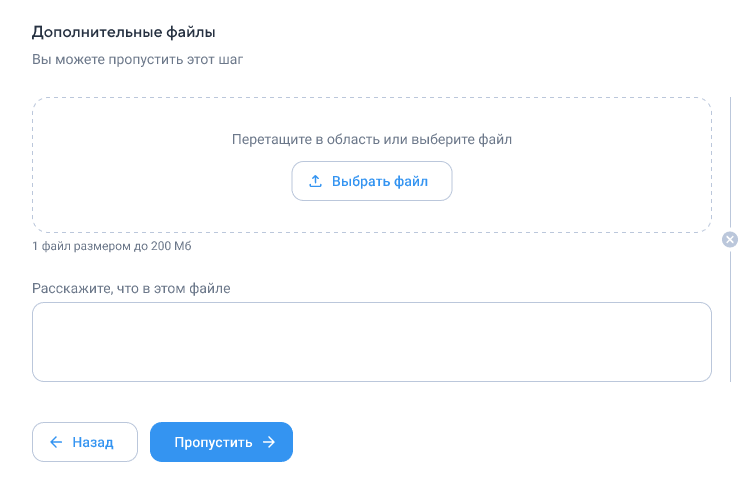Click the 200 Мб size limit text
Screen dimensions: 753x491
point(171,246)
